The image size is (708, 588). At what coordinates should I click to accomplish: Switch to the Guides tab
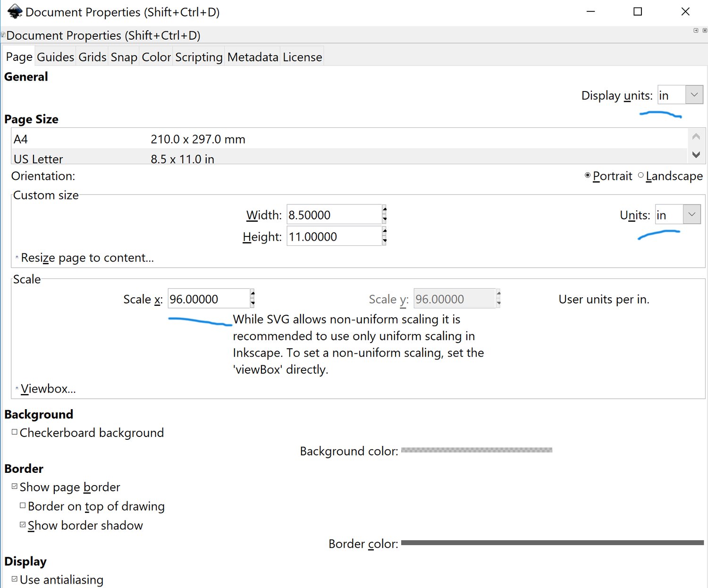[55, 57]
